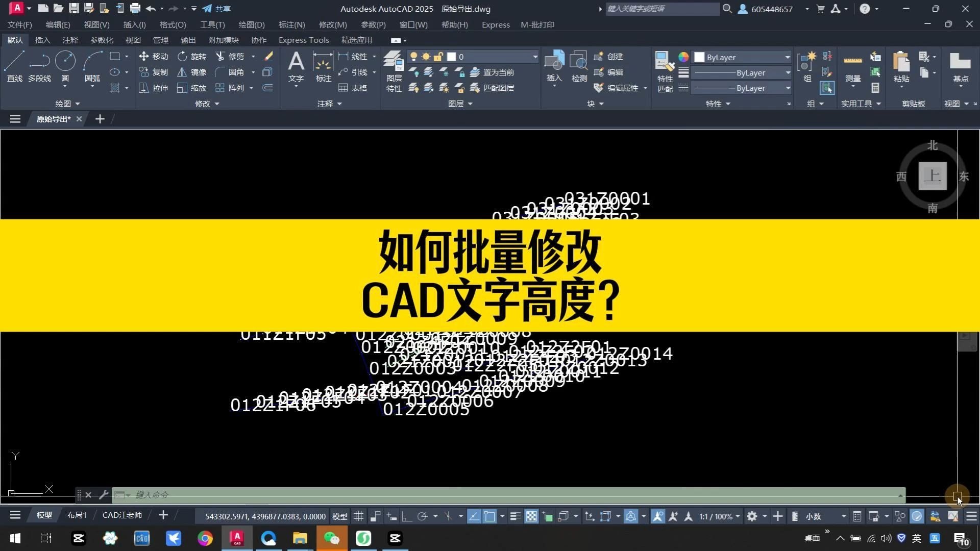Screen dimensions: 980x551
Task: Activate the 粘贴 (Paste) clipboard icon
Action: click(901, 66)
